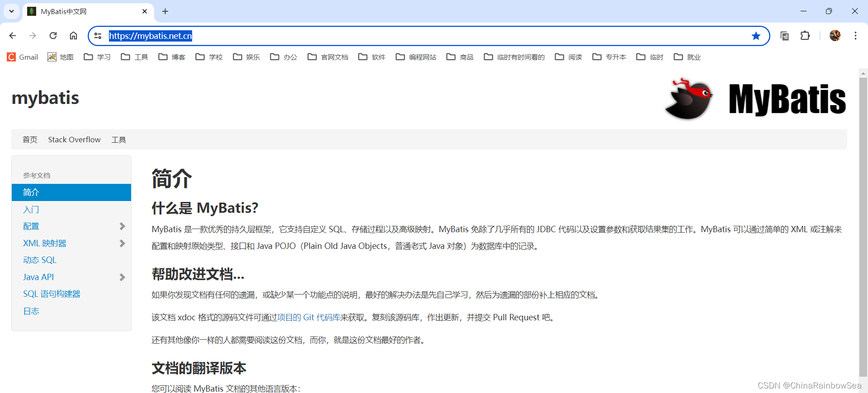
Task: Click the 文档的翻译版本 heading
Action: point(199,368)
